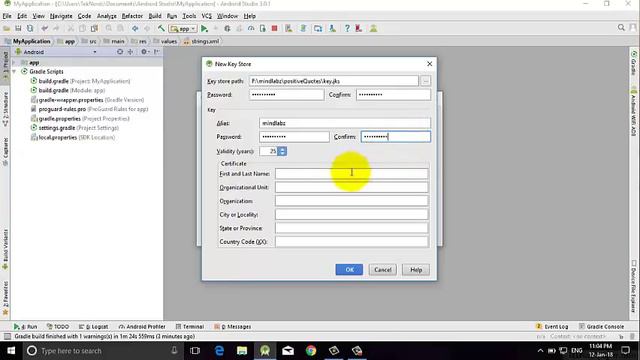Open the Event Log tab
Image resolution: width=640 pixels, height=360 pixels.
(x=552, y=327)
